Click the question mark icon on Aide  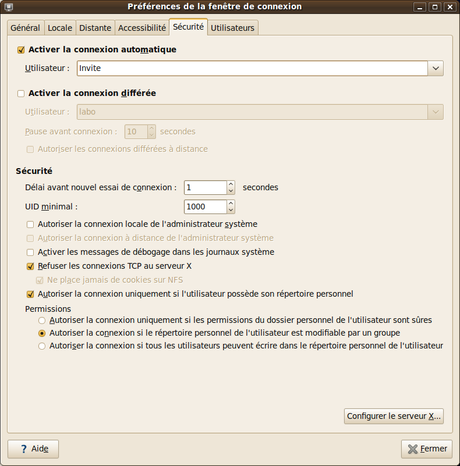[24, 449]
